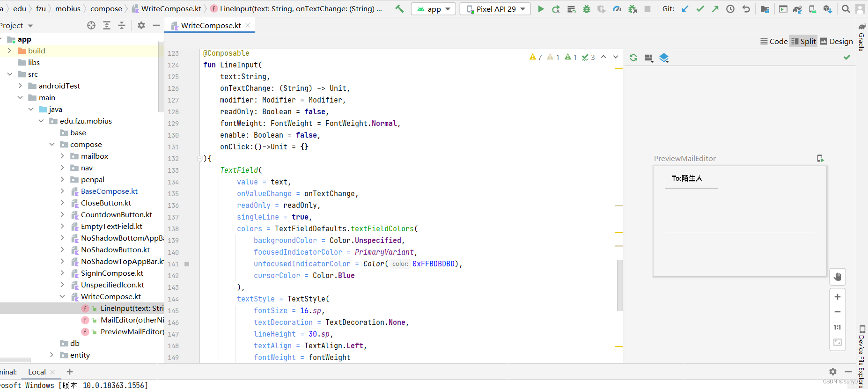Click the Git Rollback undo icon
The image size is (868, 389).
[746, 9]
